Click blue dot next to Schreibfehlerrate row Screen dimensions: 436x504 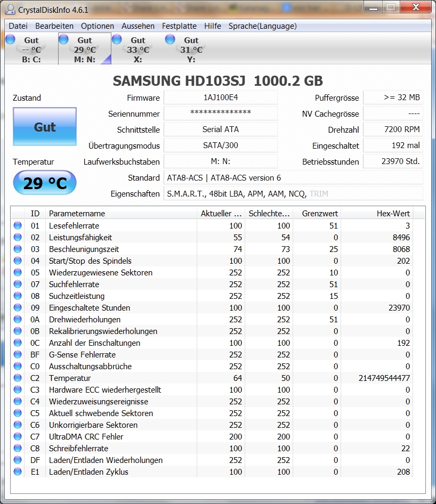[17, 448]
